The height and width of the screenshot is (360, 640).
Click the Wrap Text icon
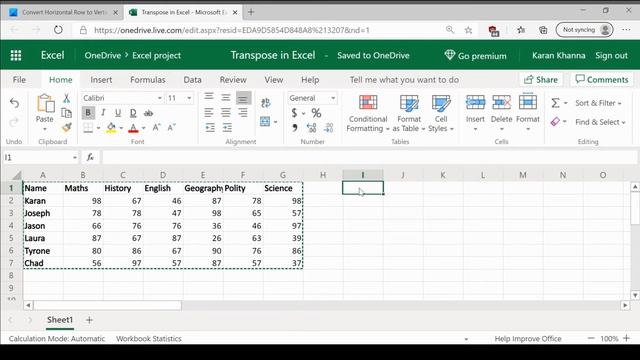pyautogui.click(x=266, y=103)
